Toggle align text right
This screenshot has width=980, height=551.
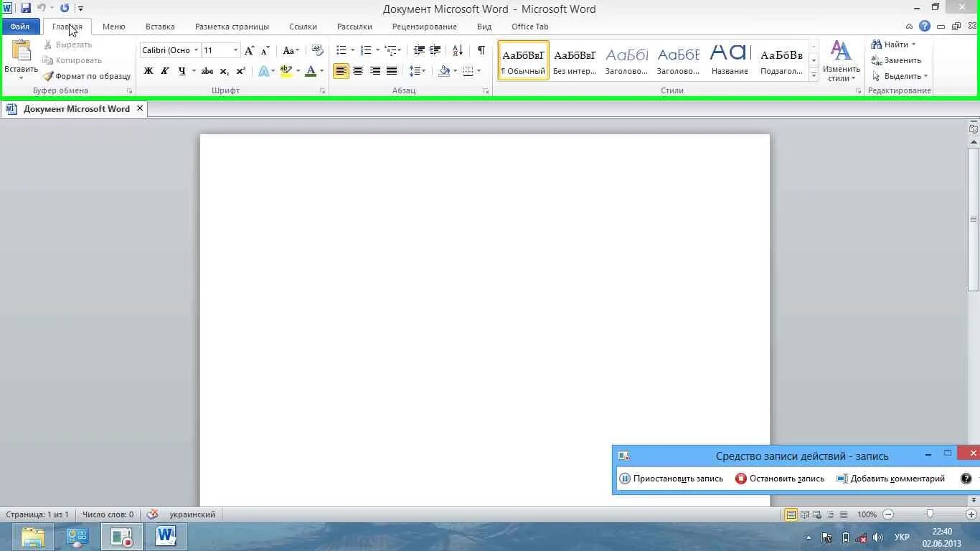[x=374, y=71]
